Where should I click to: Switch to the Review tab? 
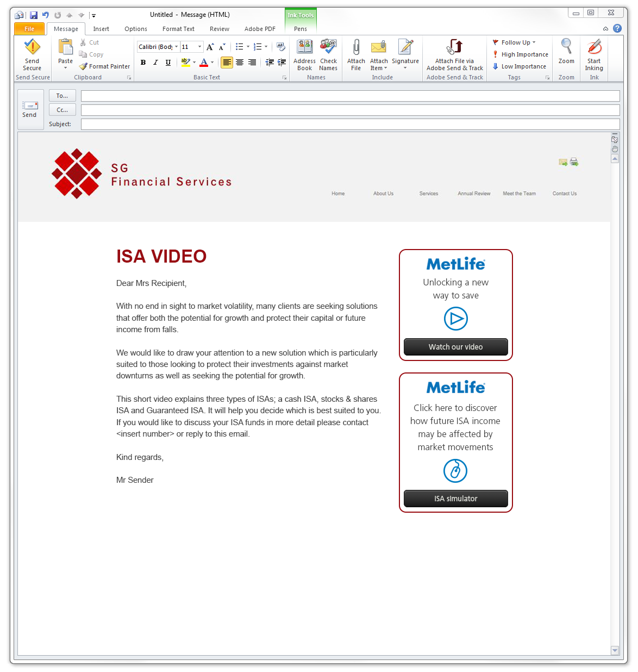click(220, 29)
